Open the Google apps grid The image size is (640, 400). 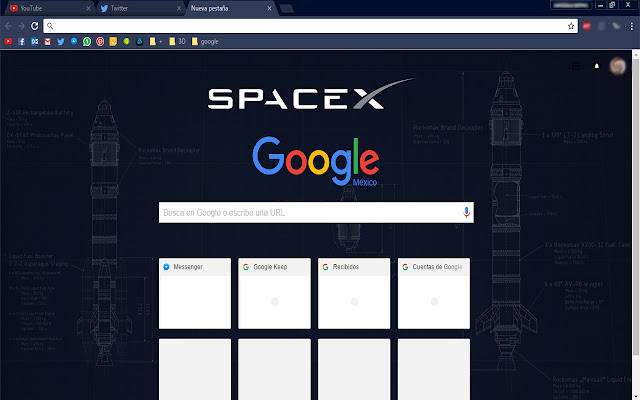pyautogui.click(x=576, y=66)
